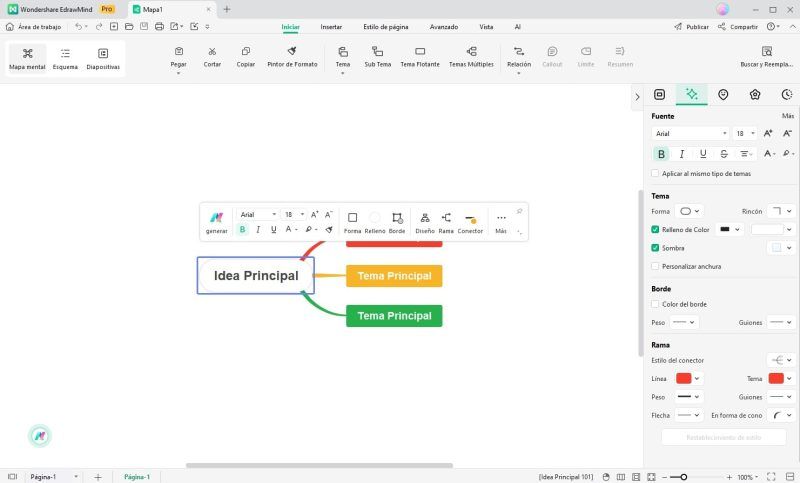Add a Sub Tema
The width and height of the screenshot is (800, 483).
click(378, 57)
